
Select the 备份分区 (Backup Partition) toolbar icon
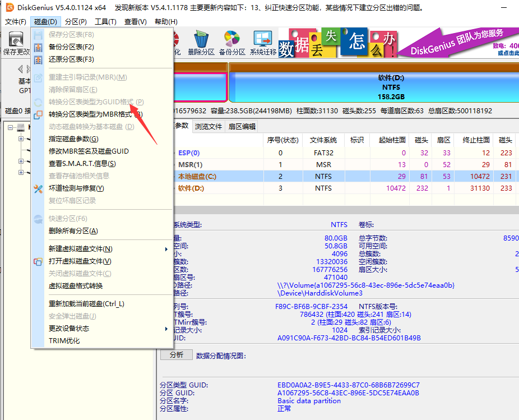tap(231, 39)
